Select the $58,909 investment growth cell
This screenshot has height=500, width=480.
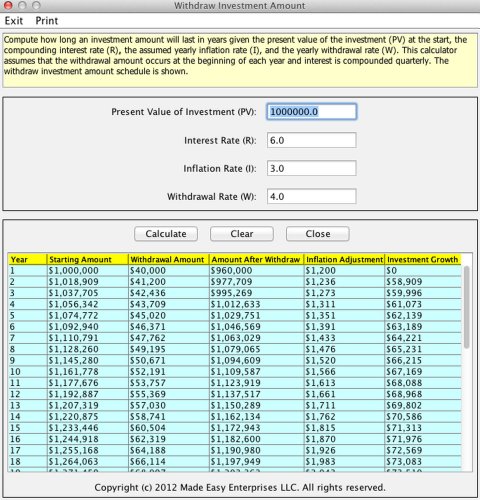click(423, 282)
